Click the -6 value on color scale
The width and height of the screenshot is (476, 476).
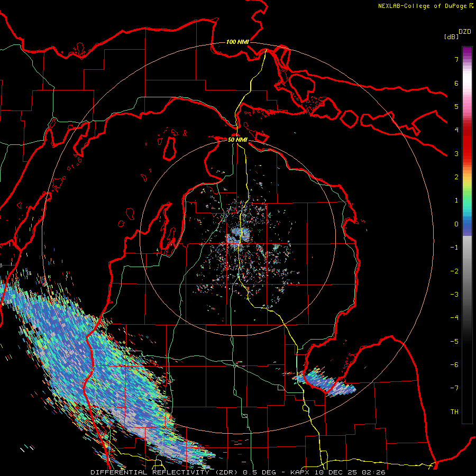coord(454,365)
